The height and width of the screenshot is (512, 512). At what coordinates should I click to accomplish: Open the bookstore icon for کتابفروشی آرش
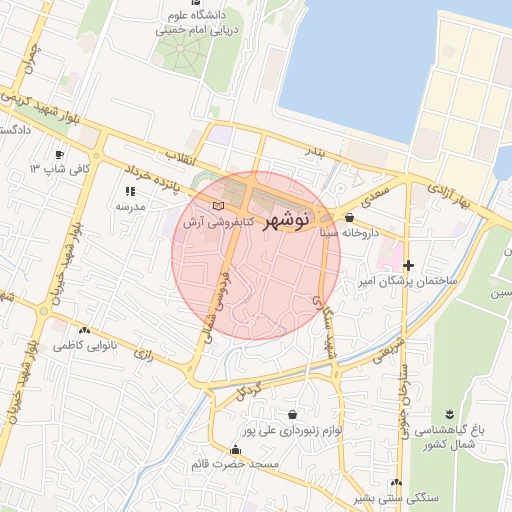point(218,206)
